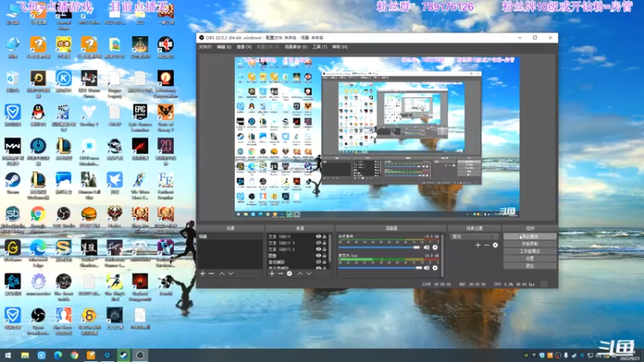Open desktop audio mixer settings gear
644x362 pixels.
coord(435,248)
